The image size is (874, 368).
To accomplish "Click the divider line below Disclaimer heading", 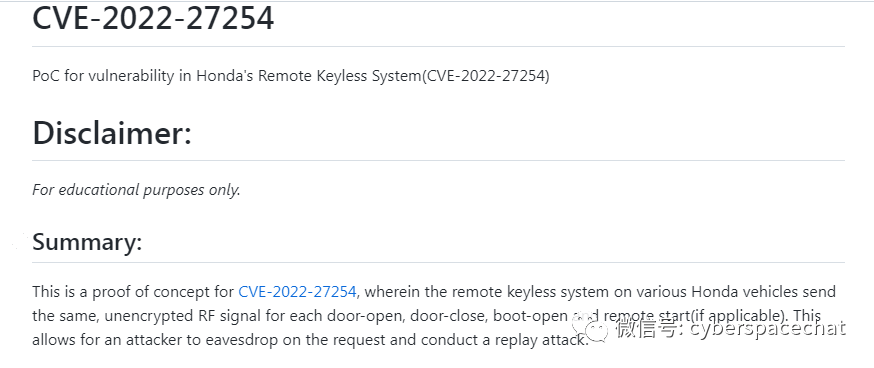I will (x=439, y=161).
